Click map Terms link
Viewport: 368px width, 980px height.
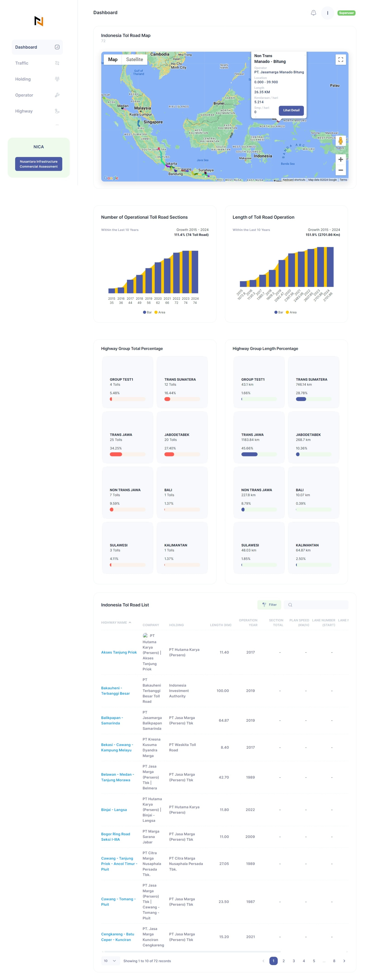343,180
